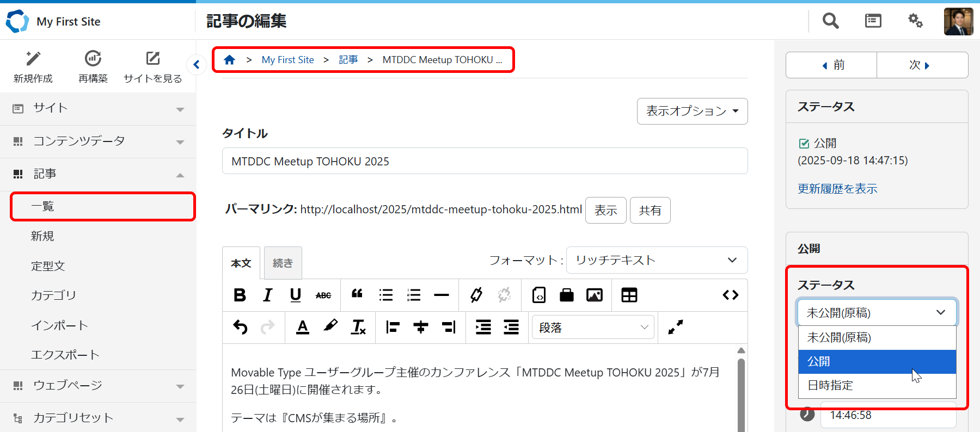Click the undo arrow icon
This screenshot has height=432, width=980.
[240, 327]
